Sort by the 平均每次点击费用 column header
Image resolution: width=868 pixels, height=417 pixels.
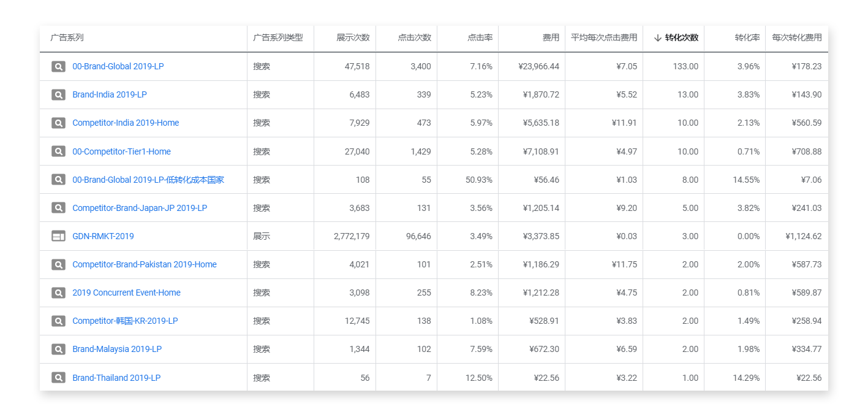(604, 37)
